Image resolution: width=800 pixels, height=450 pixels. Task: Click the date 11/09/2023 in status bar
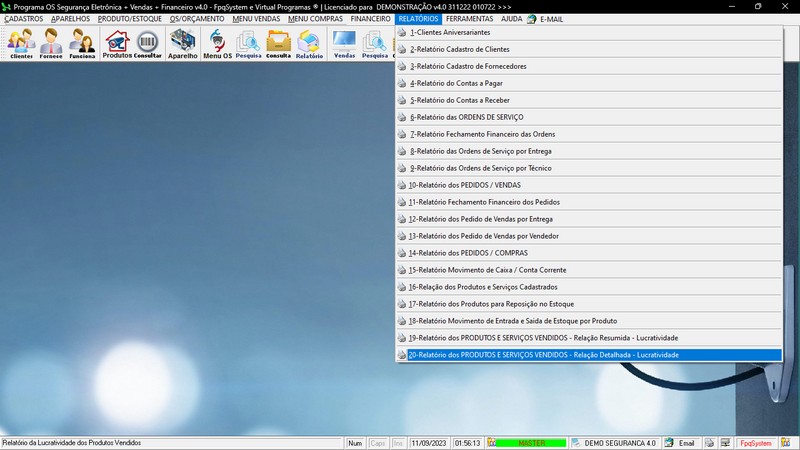pyautogui.click(x=429, y=443)
